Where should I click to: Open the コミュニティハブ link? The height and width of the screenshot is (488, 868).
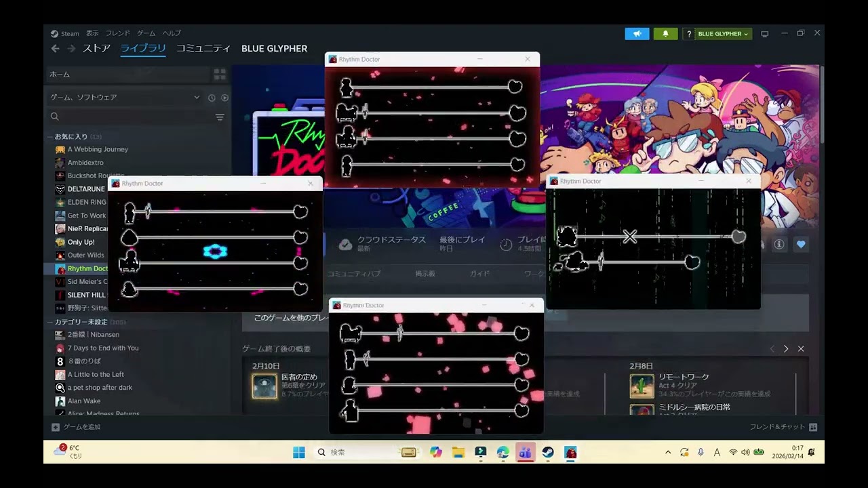click(x=354, y=274)
